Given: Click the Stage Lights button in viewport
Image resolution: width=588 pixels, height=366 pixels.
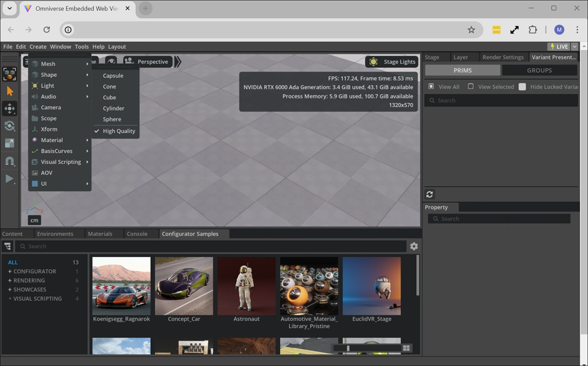Looking at the screenshot, I should point(392,62).
